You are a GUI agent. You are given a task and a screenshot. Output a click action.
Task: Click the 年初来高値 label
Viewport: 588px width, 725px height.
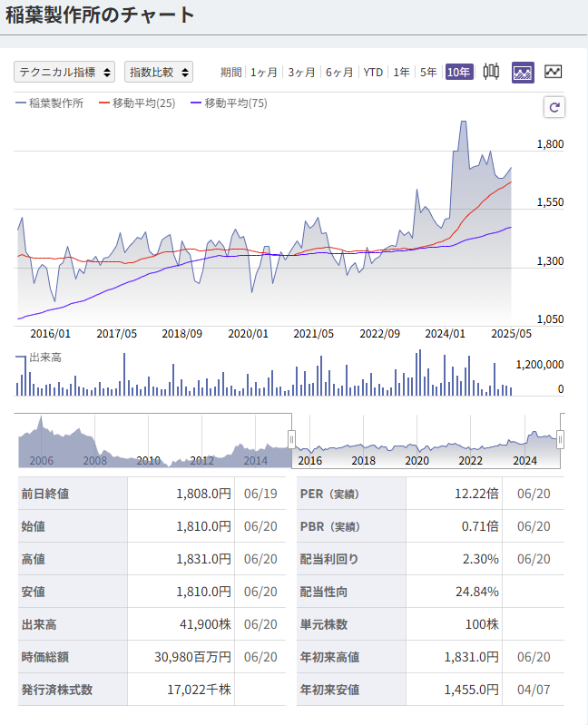(x=329, y=657)
